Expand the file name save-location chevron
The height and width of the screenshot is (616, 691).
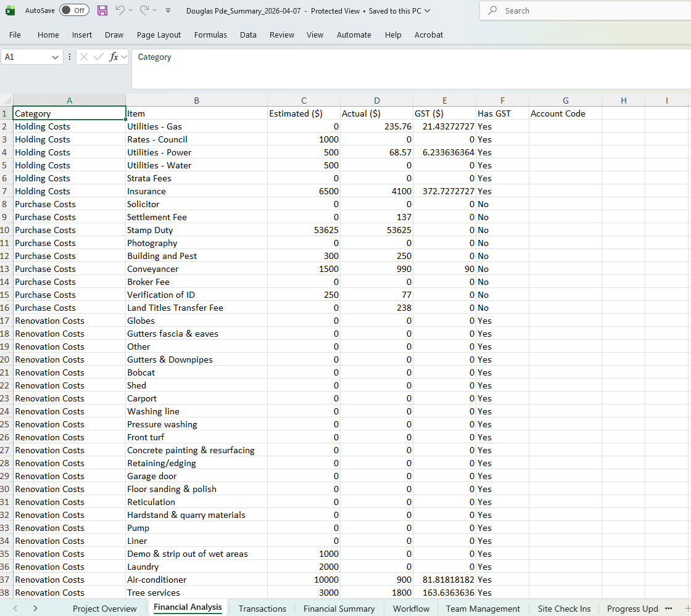427,10
